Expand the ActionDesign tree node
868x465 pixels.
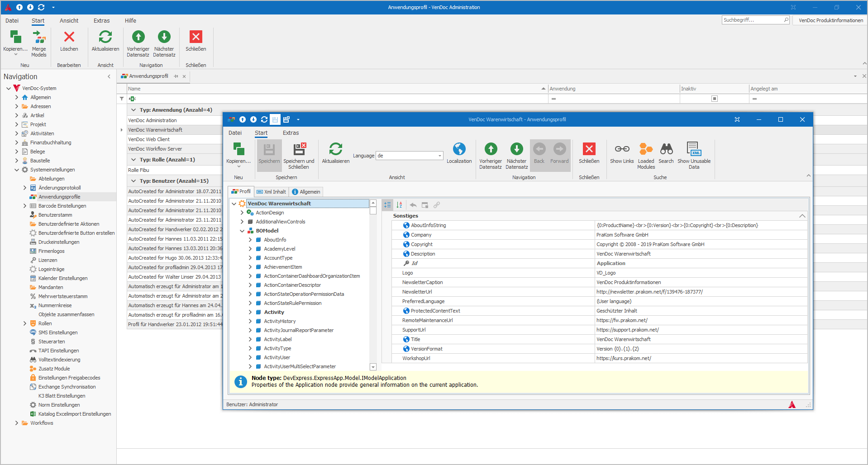(242, 213)
